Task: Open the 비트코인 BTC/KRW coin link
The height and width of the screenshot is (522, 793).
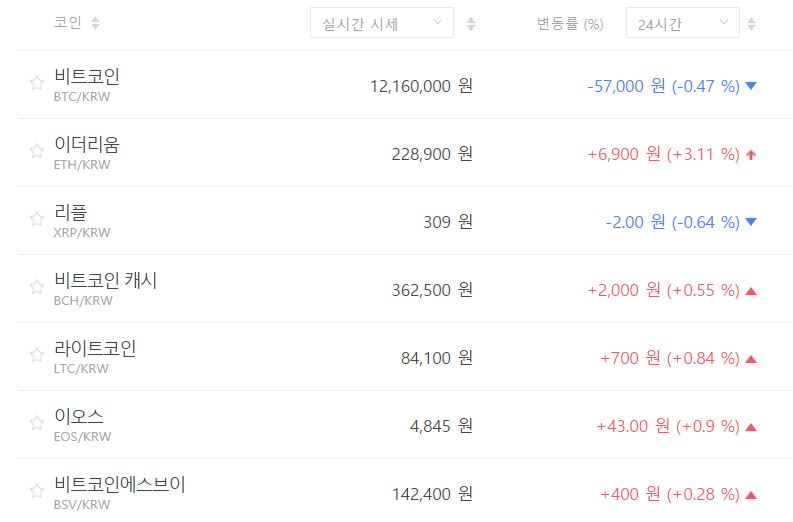Action: [x=87, y=77]
